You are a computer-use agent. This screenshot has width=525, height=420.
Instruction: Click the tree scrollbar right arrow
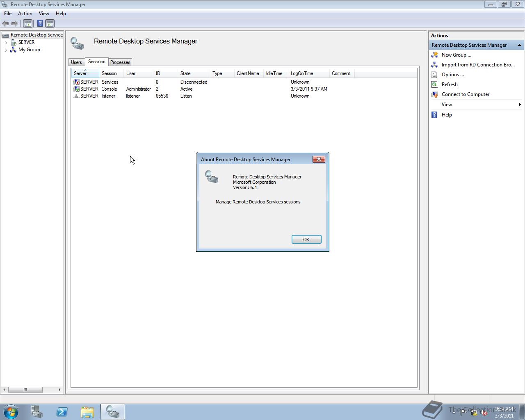coord(59,390)
